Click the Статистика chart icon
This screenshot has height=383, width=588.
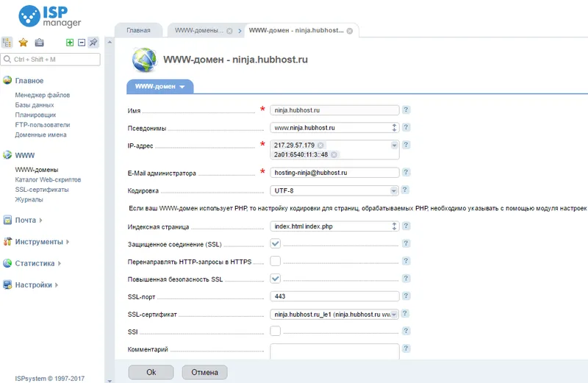coord(7,263)
